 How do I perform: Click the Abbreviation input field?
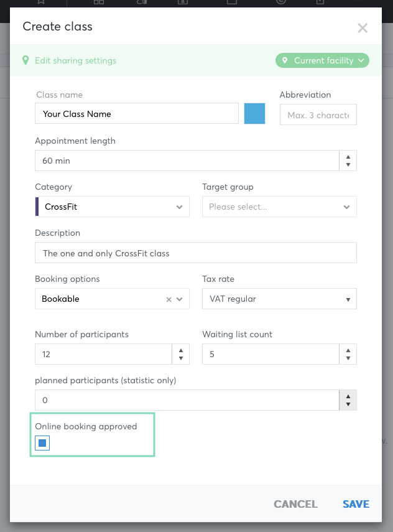318,114
